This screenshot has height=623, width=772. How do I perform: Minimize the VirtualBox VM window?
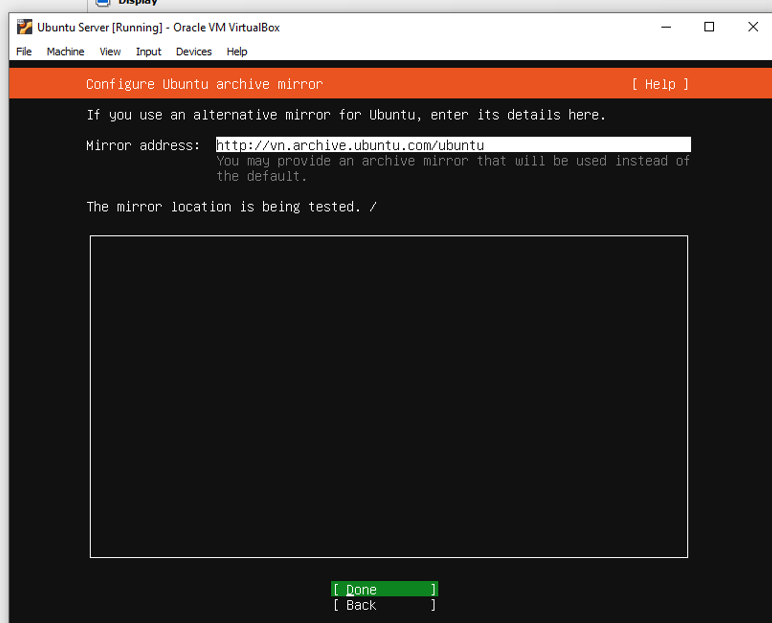(664, 27)
